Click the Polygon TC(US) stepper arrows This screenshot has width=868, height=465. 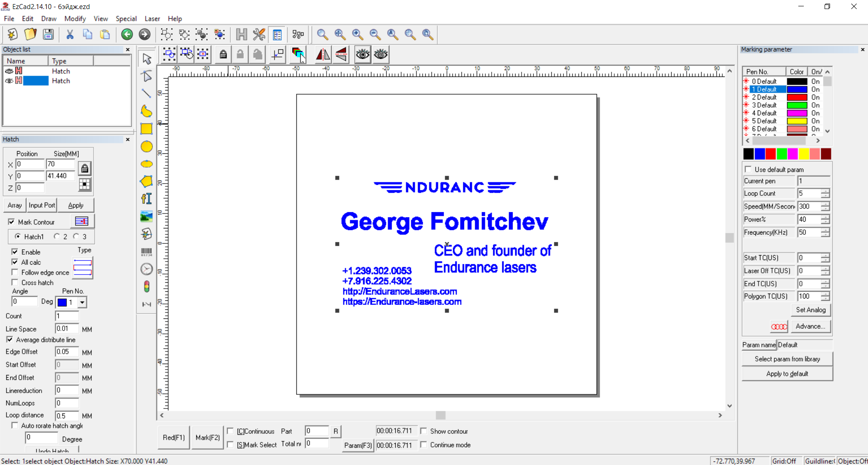(x=825, y=296)
